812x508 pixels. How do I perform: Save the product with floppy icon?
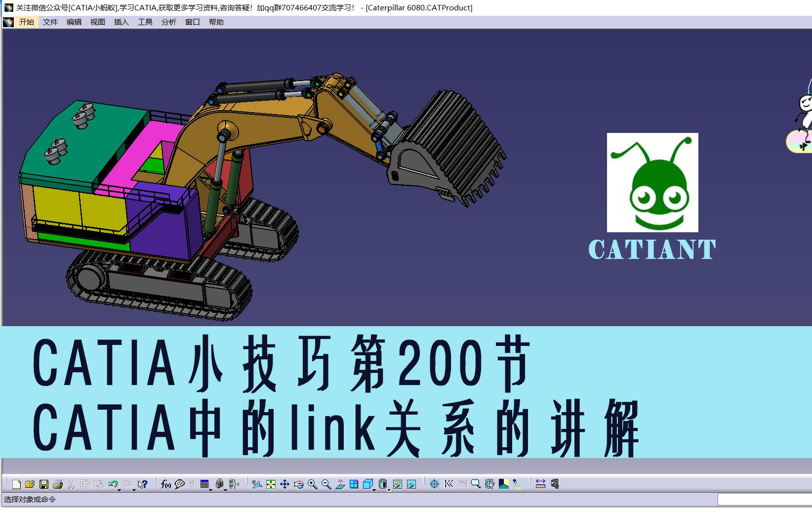44,484
